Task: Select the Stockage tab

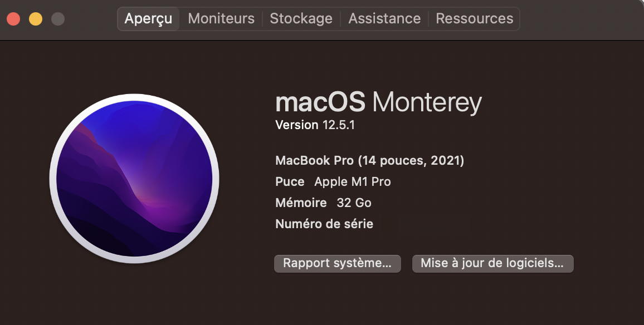Action: pyautogui.click(x=301, y=18)
